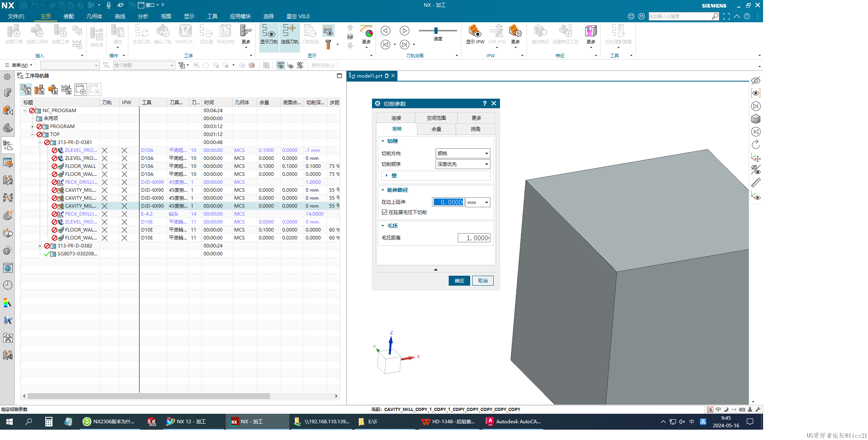Click the 在边上延伸 value field

click(x=449, y=202)
